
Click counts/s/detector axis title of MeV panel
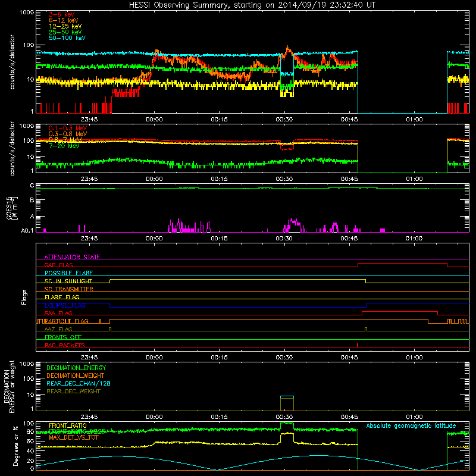click(12, 148)
